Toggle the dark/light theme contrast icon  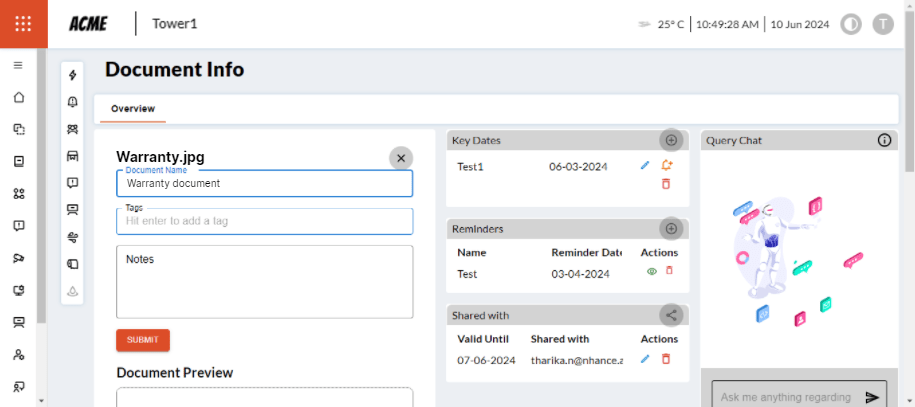[851, 24]
